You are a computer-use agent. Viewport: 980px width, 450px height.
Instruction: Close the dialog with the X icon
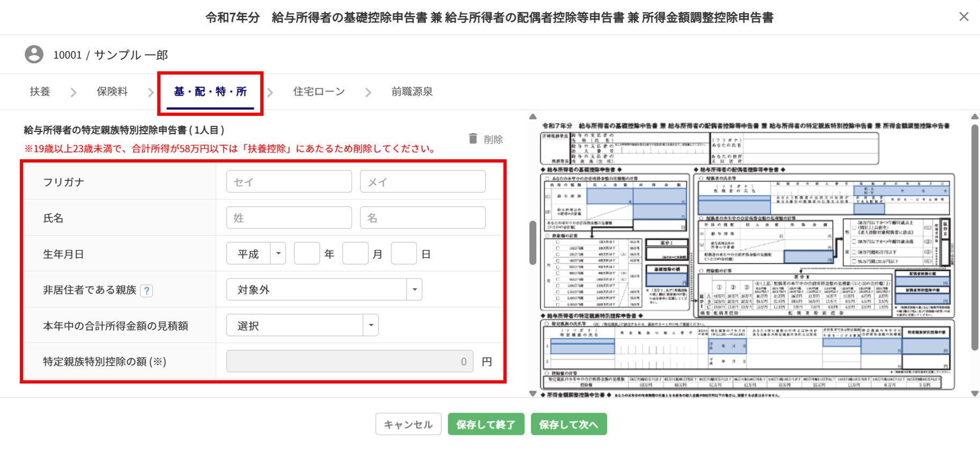pos(964,17)
